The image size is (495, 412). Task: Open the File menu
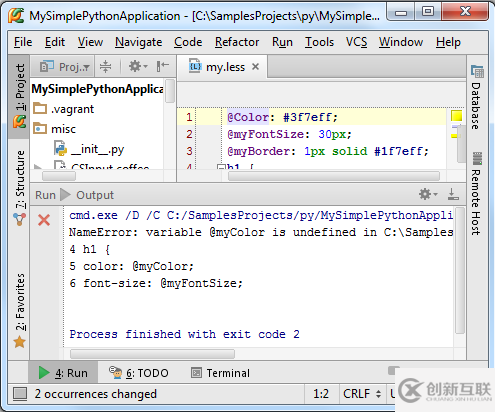tap(23, 42)
